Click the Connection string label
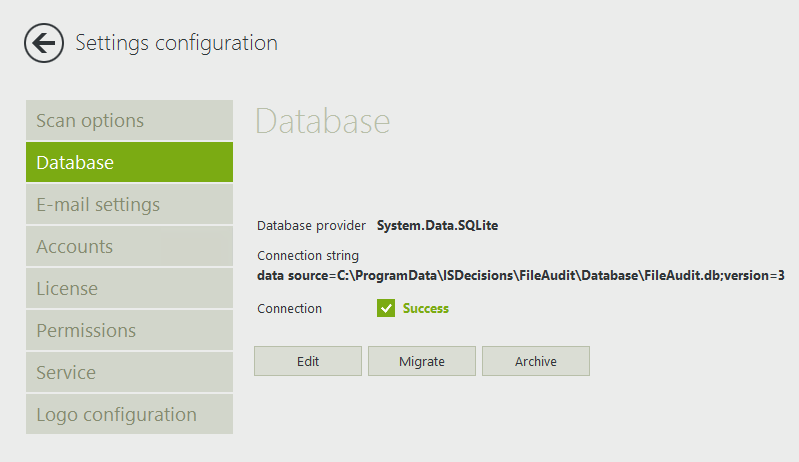The image size is (799, 462). 307,256
